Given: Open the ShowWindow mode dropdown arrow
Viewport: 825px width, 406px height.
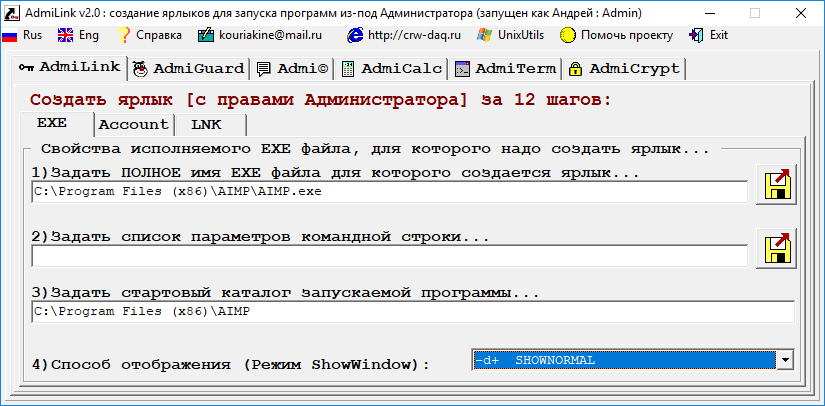Looking at the screenshot, I should coord(785,360).
